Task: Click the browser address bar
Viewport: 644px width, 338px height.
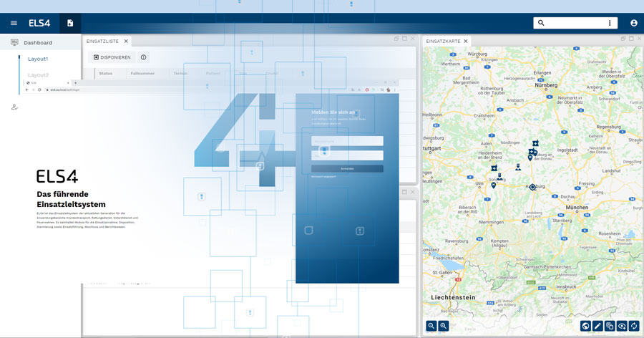Action: pos(197,90)
